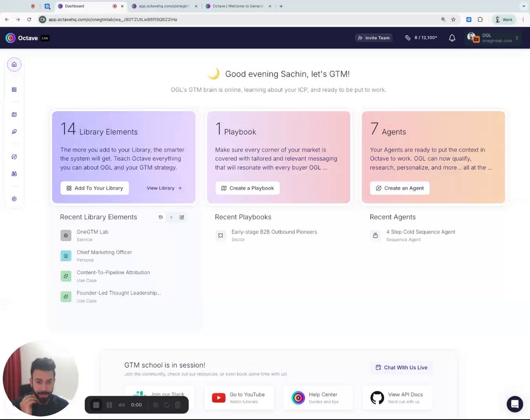530x420 pixels.
Task: Click the grid icon in recording bar
Action: pos(156,405)
